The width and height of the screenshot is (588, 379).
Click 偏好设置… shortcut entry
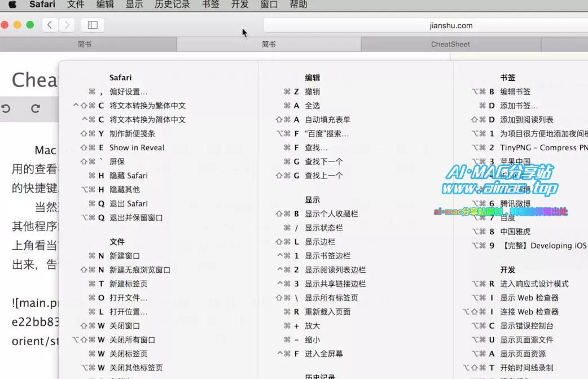pos(128,92)
